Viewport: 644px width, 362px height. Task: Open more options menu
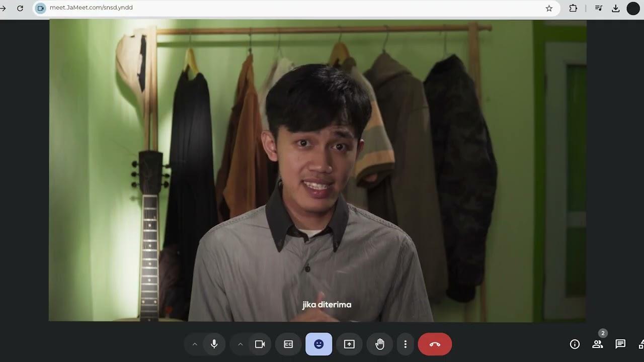[405, 344]
